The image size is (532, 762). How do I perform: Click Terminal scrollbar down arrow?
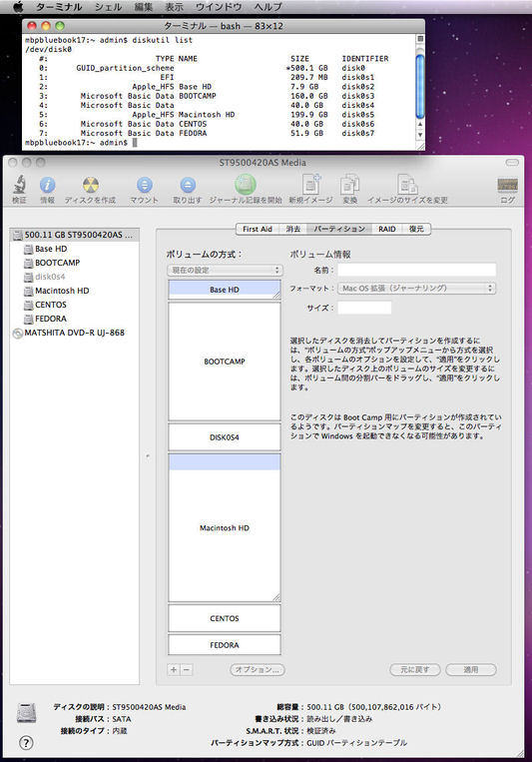tap(420, 135)
